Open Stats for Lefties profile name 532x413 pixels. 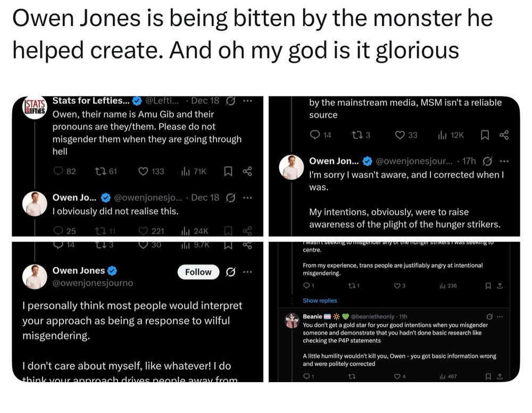point(91,101)
